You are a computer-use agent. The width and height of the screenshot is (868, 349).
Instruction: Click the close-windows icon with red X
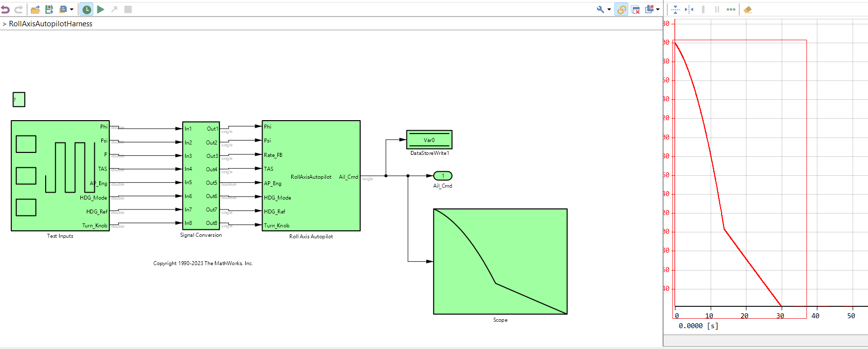(x=635, y=9)
